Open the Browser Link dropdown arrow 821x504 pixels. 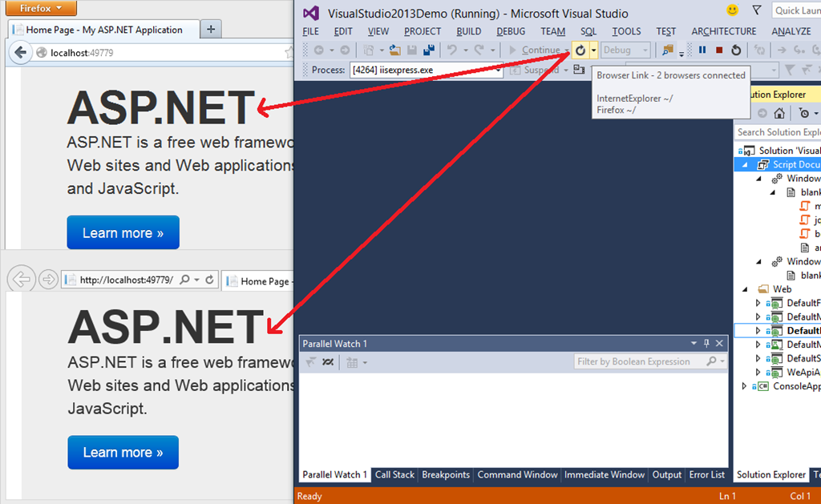(x=592, y=50)
